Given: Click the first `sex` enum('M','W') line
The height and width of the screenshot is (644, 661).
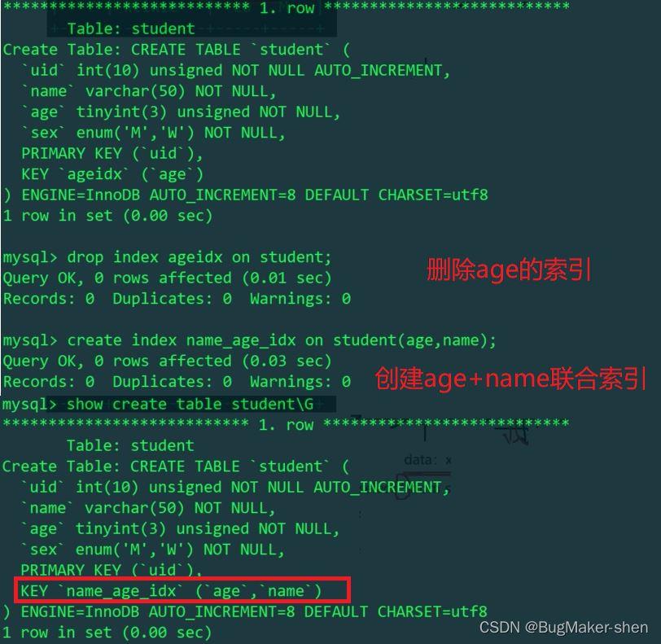Looking at the screenshot, I should click(x=153, y=133).
